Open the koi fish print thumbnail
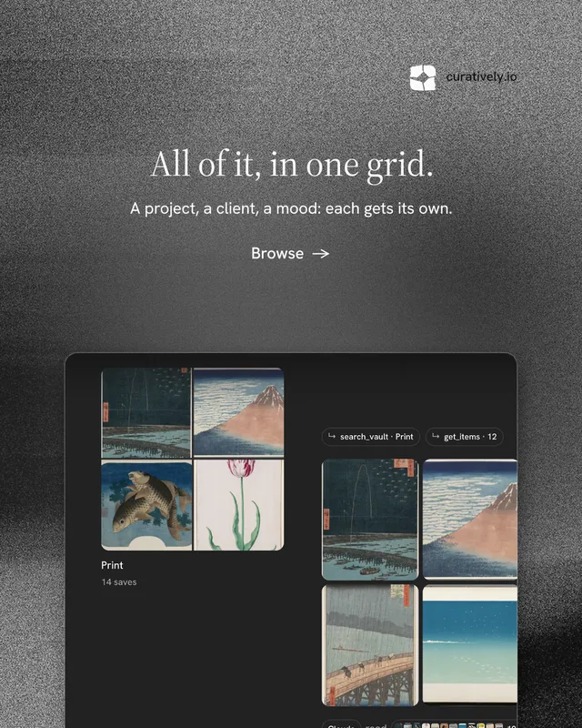This screenshot has height=728, width=582. tap(146, 505)
